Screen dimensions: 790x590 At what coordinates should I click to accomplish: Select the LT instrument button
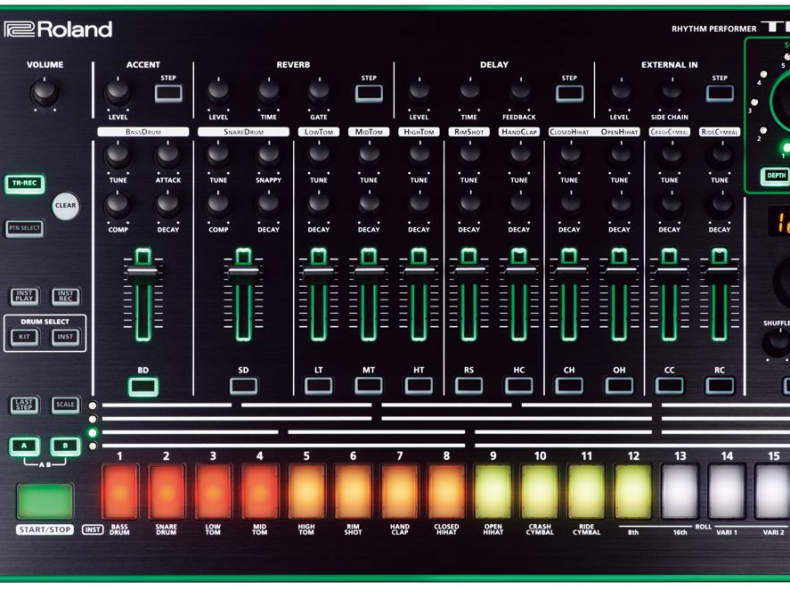click(x=318, y=386)
